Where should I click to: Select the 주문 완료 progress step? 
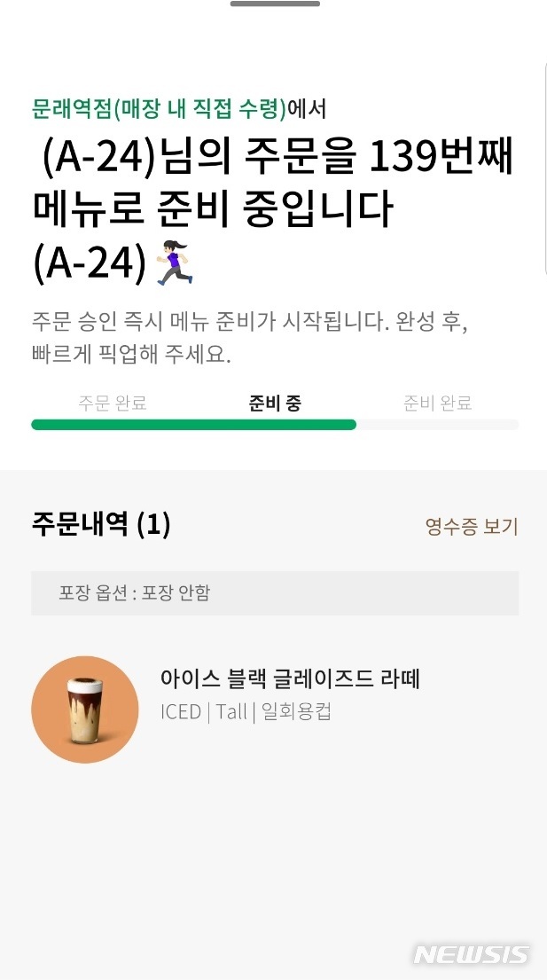113,403
